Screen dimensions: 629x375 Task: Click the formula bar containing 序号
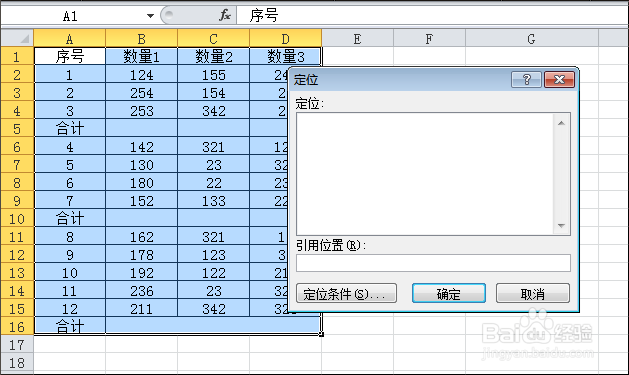coord(432,16)
